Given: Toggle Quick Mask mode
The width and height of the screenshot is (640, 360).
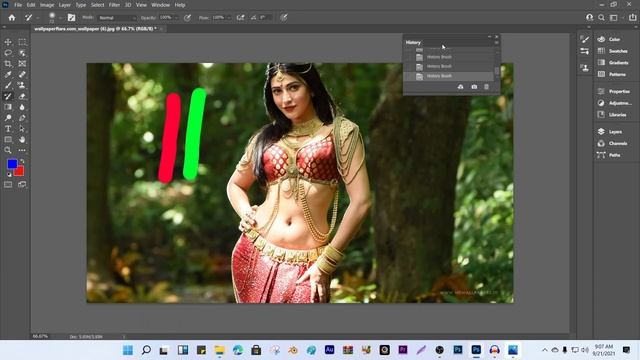Looking at the screenshot, I should (8, 184).
